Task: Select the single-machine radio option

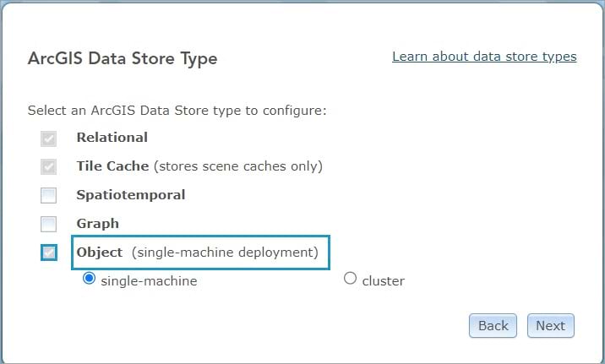Action: pyautogui.click(x=89, y=278)
